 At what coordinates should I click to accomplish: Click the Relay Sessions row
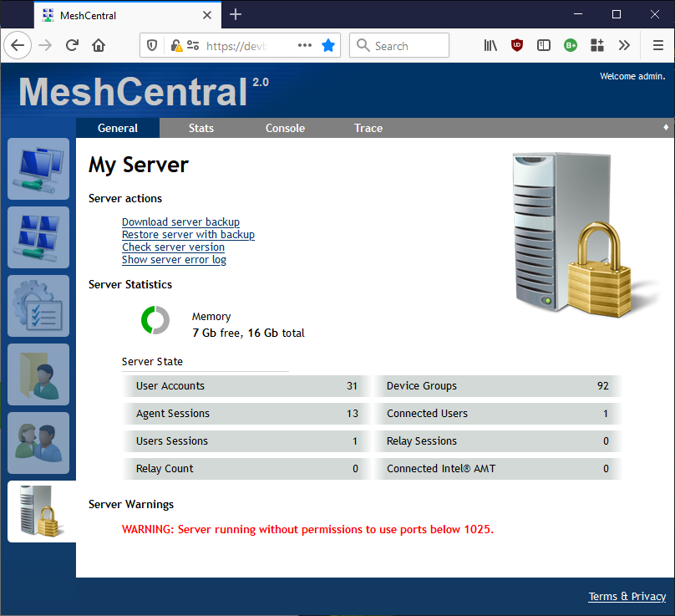pyautogui.click(x=498, y=441)
